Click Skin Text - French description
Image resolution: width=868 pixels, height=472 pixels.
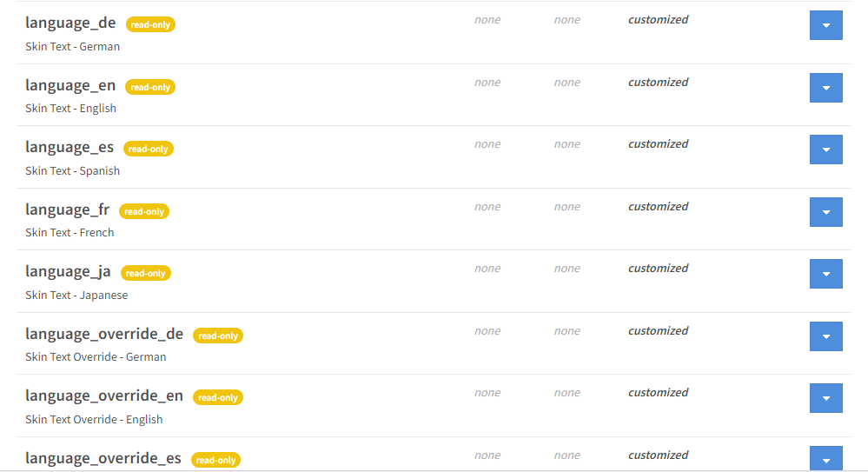point(70,233)
